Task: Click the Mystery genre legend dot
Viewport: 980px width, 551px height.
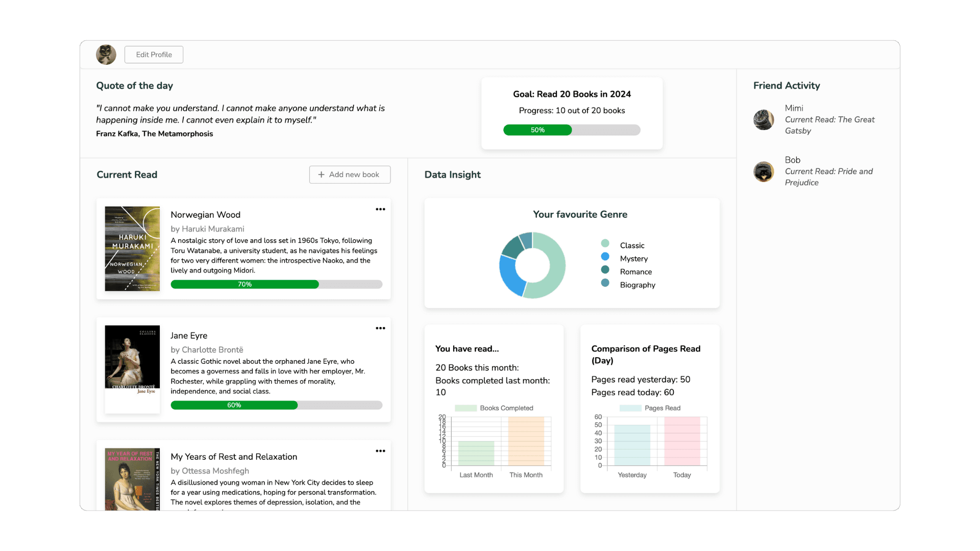Action: (605, 257)
